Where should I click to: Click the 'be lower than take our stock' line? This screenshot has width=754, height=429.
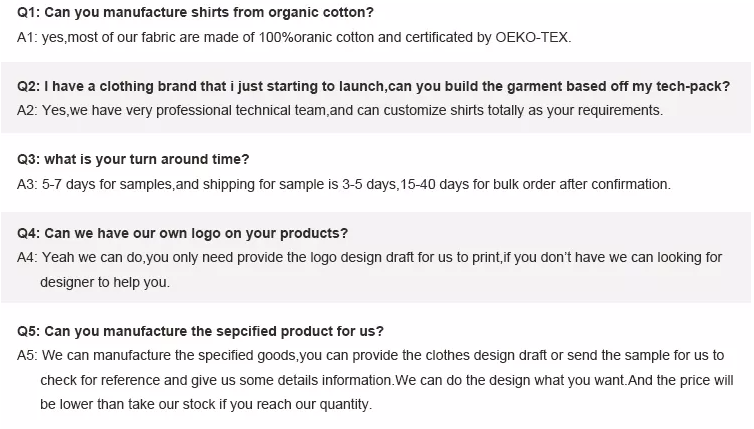pyautogui.click(x=206, y=404)
